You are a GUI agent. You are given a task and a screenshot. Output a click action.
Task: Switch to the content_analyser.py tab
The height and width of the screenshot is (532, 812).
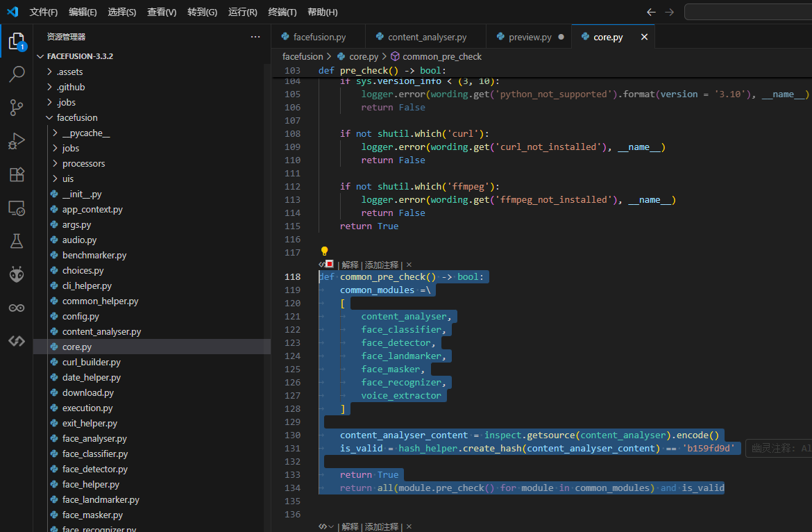point(426,38)
